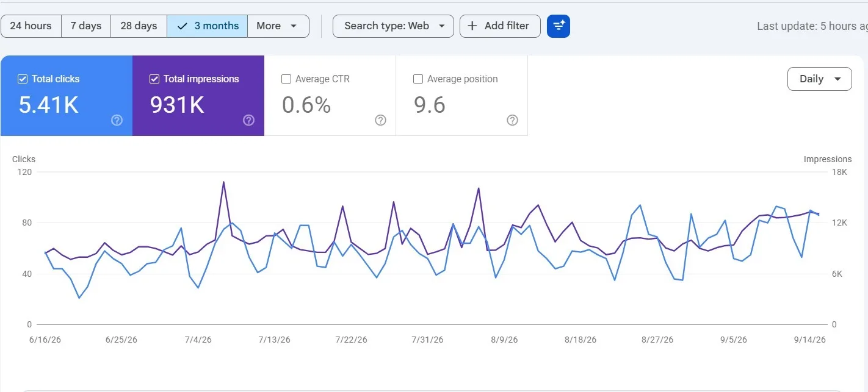Image resolution: width=868 pixels, height=392 pixels.
Task: Open the Search type: Web dropdown
Action: coord(393,26)
